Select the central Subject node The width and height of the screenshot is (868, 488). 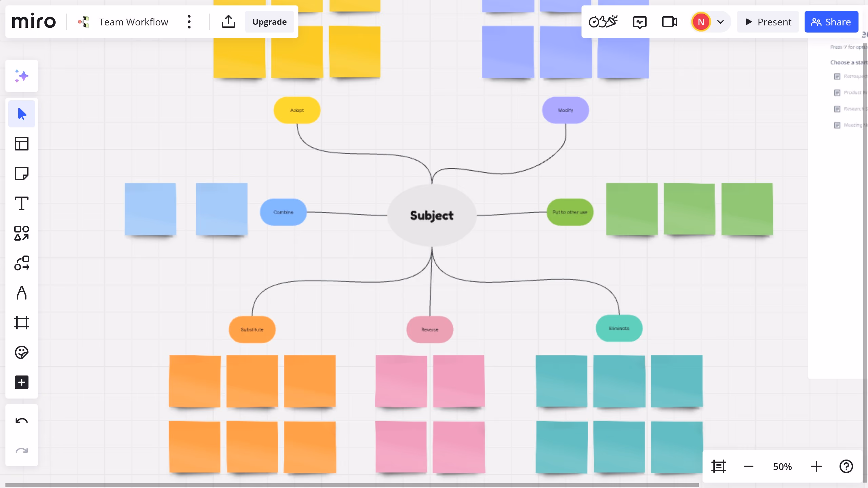[432, 215]
